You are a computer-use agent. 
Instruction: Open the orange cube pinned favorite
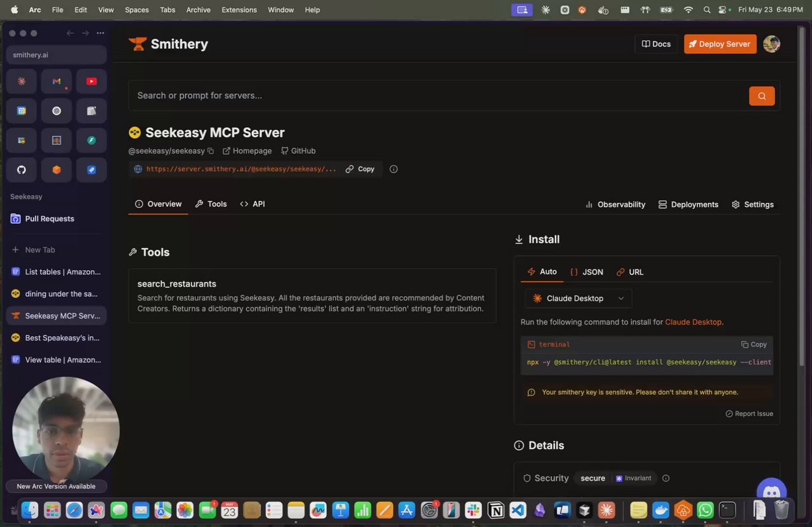[x=56, y=170]
